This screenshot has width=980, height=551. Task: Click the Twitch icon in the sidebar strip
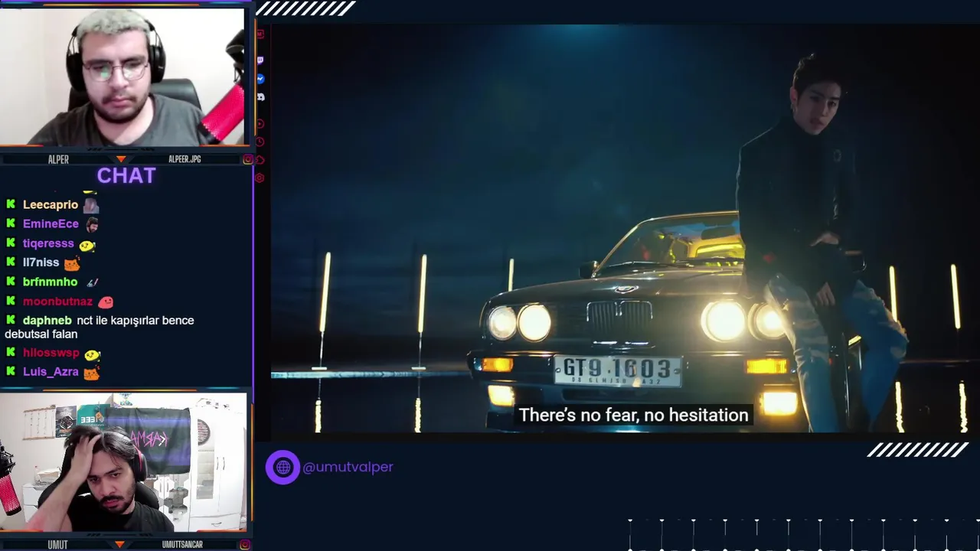(x=260, y=60)
